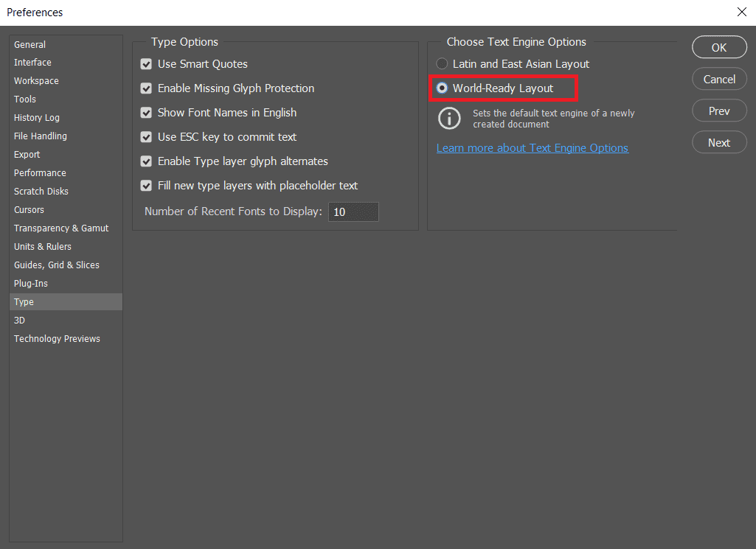Select the Type category in sidebar
Screen dimensions: 756x549
click(x=66, y=302)
